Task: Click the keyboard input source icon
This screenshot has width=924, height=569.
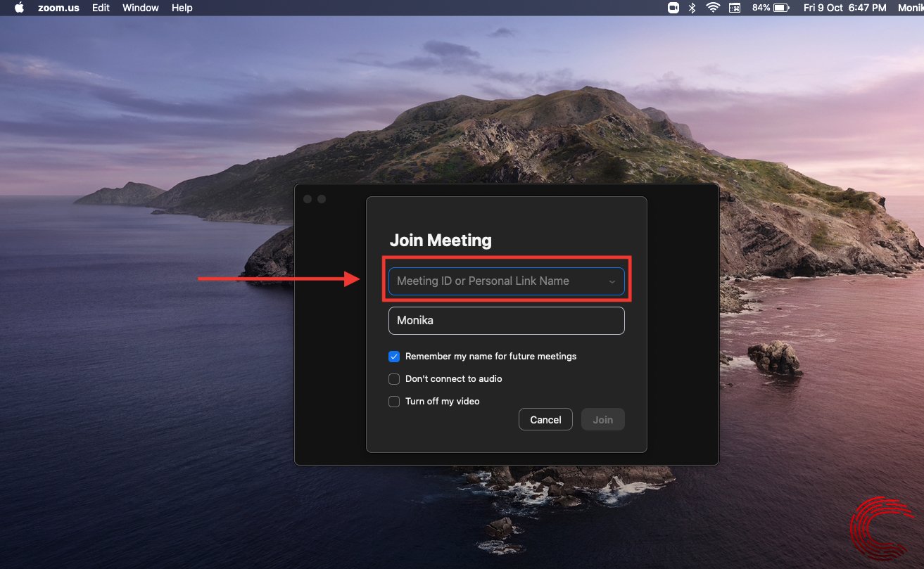Action: [x=735, y=8]
